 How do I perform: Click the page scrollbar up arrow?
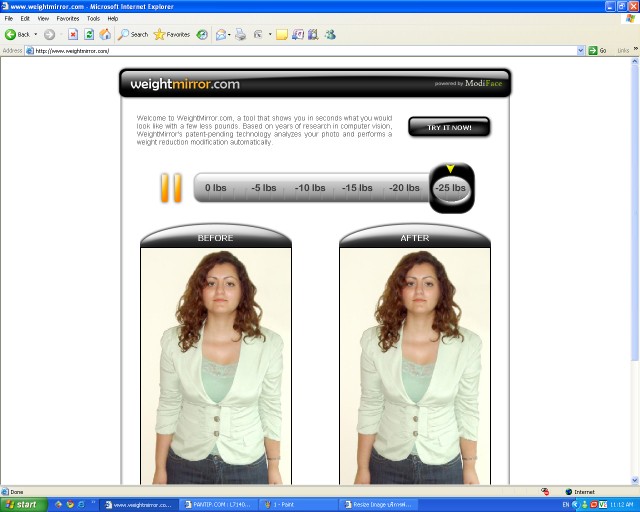click(635, 61)
